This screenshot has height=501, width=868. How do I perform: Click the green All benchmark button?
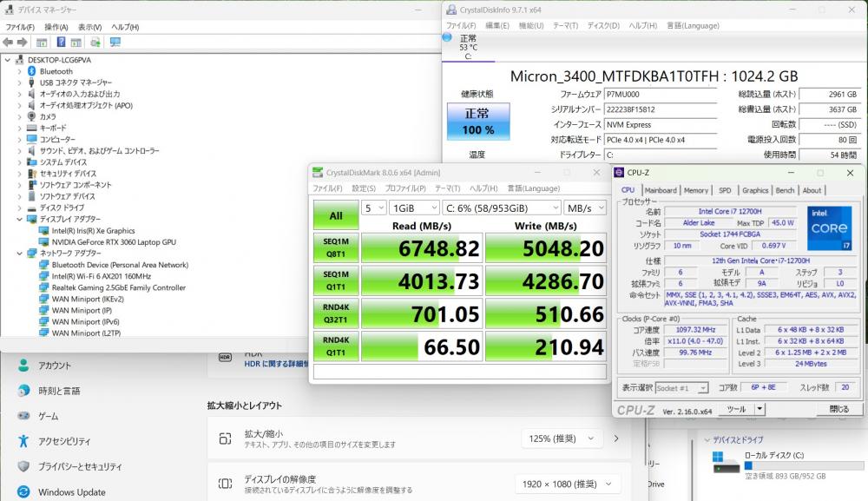pos(335,214)
